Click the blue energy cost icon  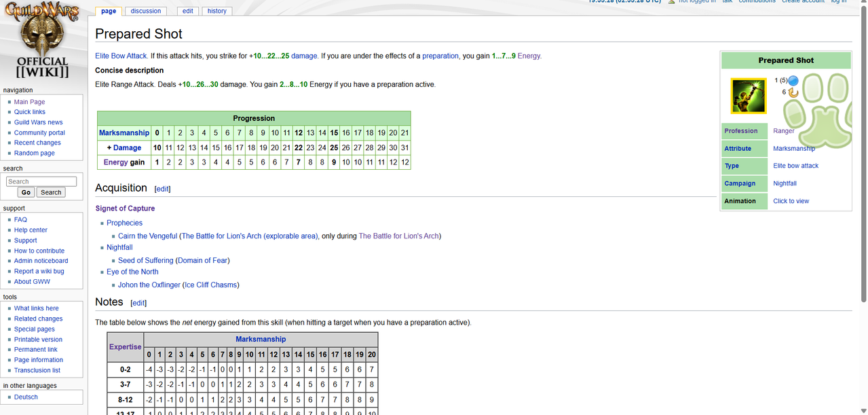click(x=793, y=81)
